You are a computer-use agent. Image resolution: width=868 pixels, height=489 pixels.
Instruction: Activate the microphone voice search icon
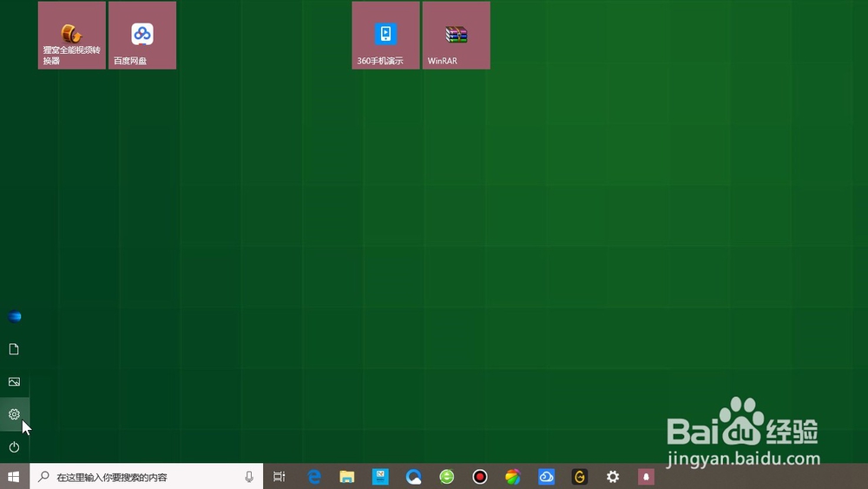tap(249, 476)
